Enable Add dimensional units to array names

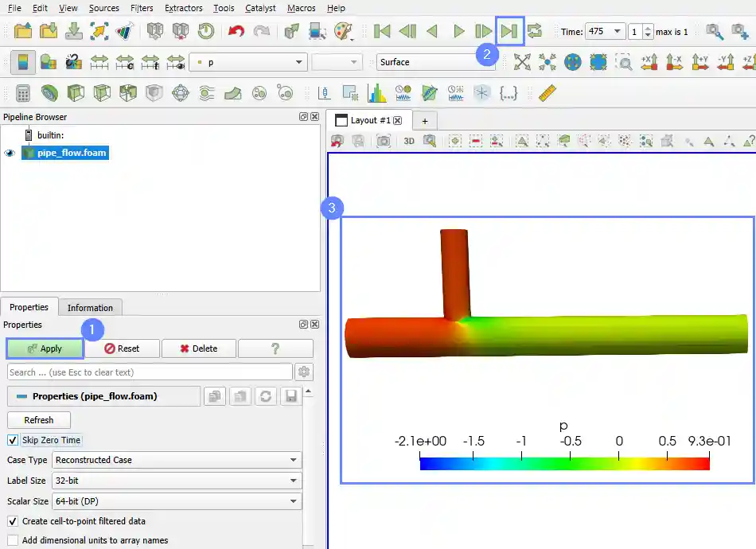click(13, 540)
